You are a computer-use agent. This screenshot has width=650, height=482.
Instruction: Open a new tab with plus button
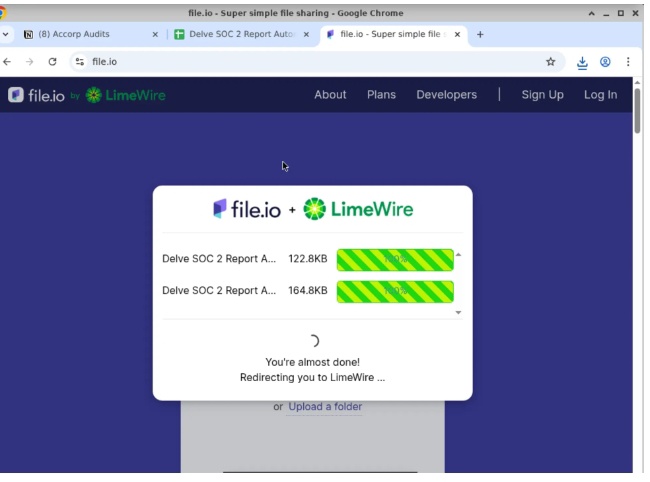click(480, 34)
